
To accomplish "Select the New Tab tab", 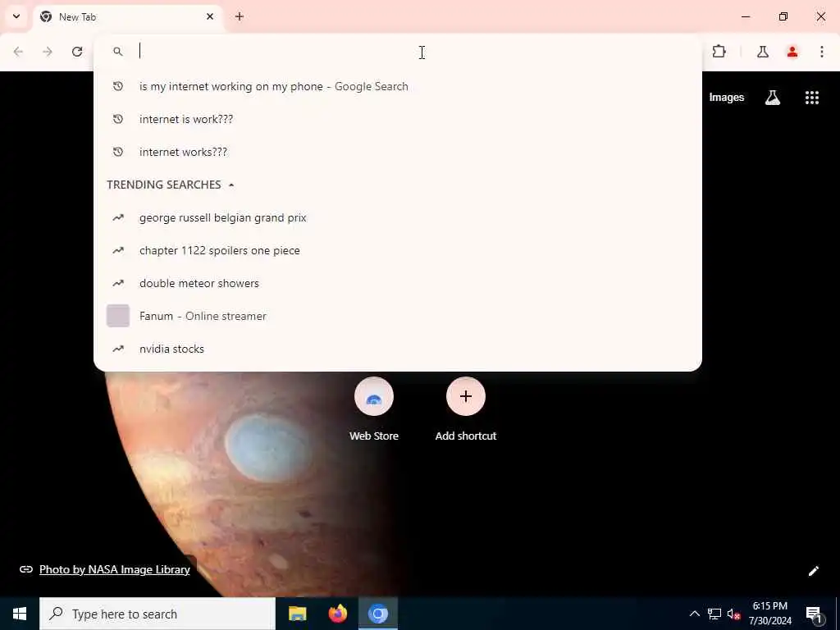I will pos(128,16).
